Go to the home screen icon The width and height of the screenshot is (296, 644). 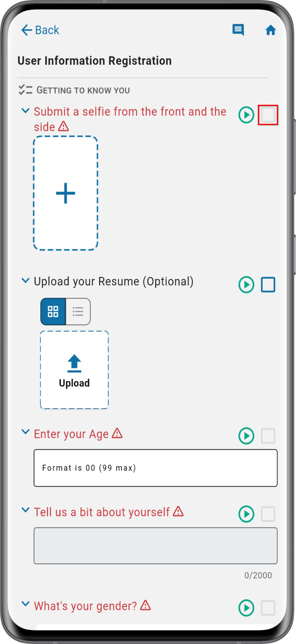pos(271,30)
